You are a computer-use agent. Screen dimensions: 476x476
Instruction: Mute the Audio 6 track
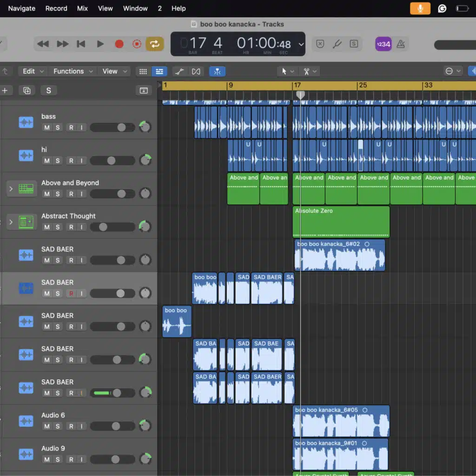pyautogui.click(x=47, y=426)
